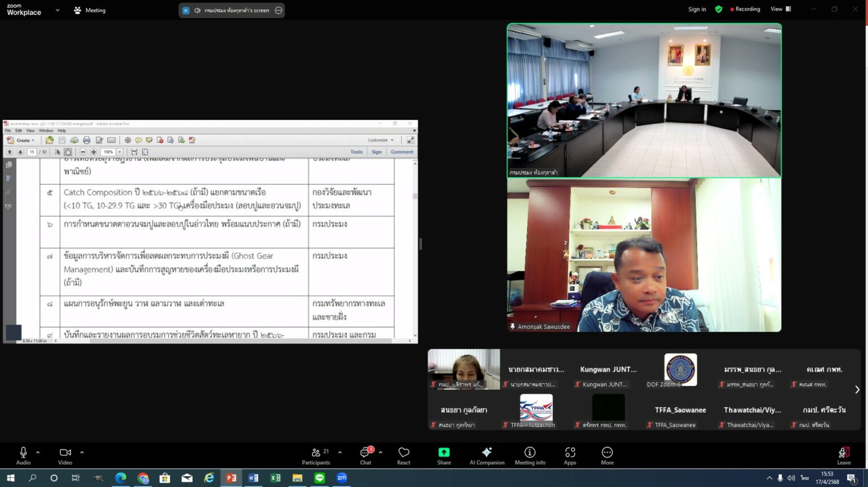Toggle camera with the Video button
Image resolution: width=868 pixels, height=487 pixels.
click(x=65, y=455)
